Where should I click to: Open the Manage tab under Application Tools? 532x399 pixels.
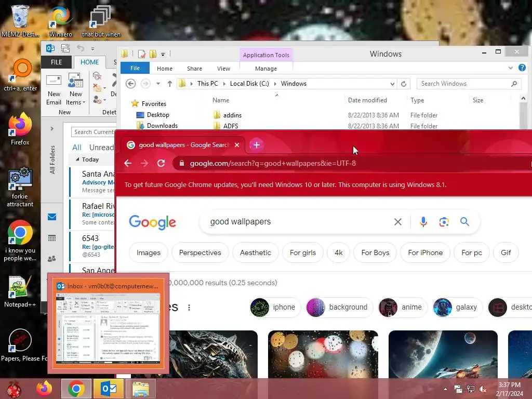tap(266, 69)
